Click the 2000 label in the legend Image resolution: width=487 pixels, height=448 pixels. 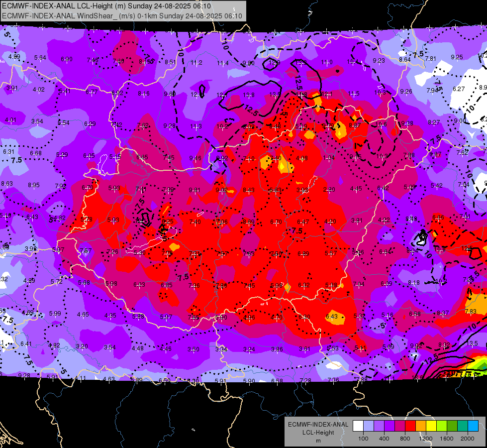pos(468,439)
